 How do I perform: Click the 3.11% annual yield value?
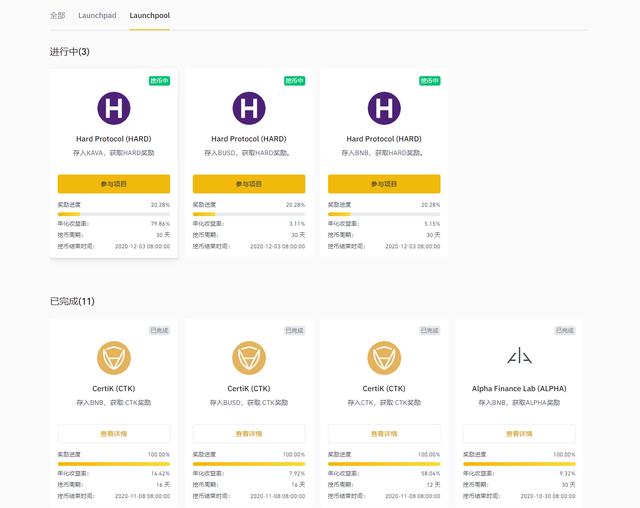click(297, 224)
